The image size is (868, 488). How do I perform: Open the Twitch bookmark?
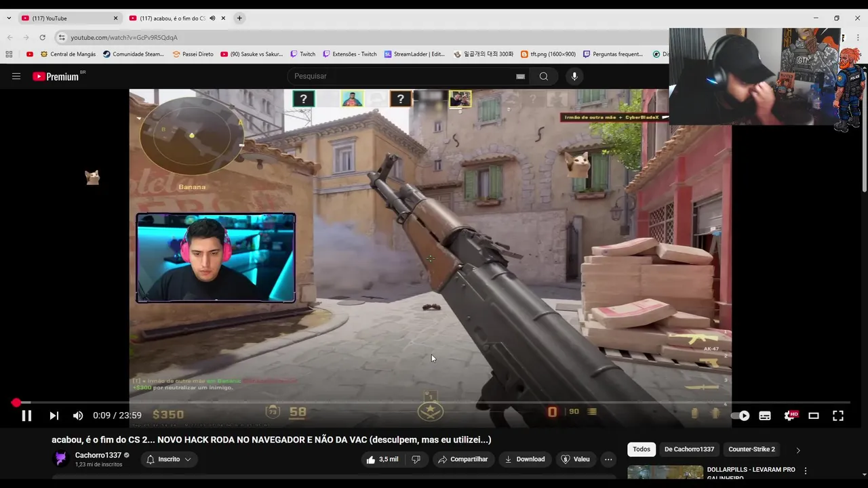point(303,54)
